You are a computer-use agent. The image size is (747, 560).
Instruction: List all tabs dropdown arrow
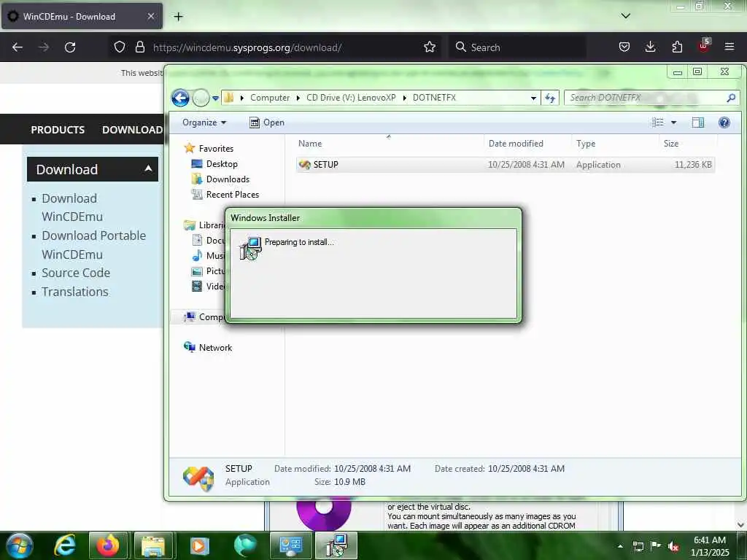(x=625, y=16)
